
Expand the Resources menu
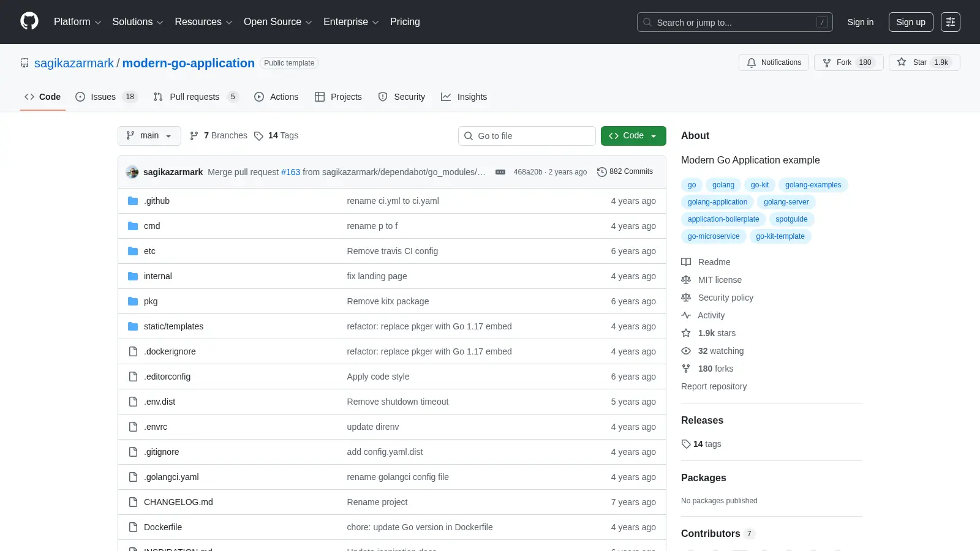click(203, 22)
